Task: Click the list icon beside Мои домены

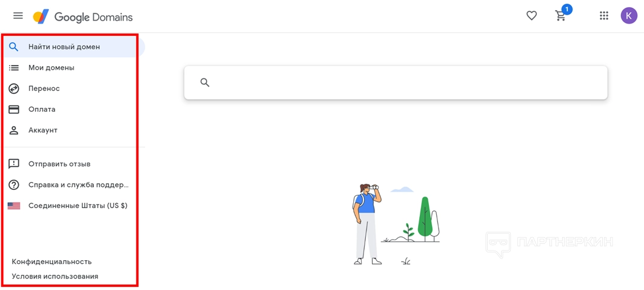Action: click(14, 68)
